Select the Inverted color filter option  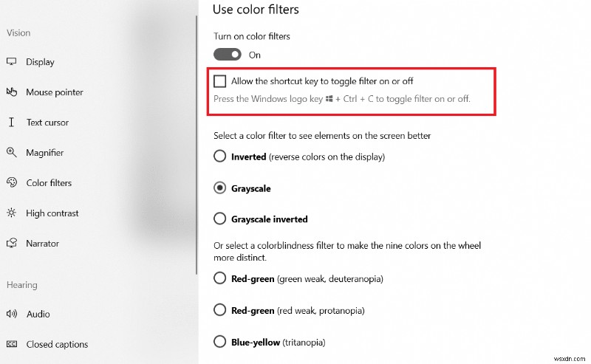(x=219, y=157)
